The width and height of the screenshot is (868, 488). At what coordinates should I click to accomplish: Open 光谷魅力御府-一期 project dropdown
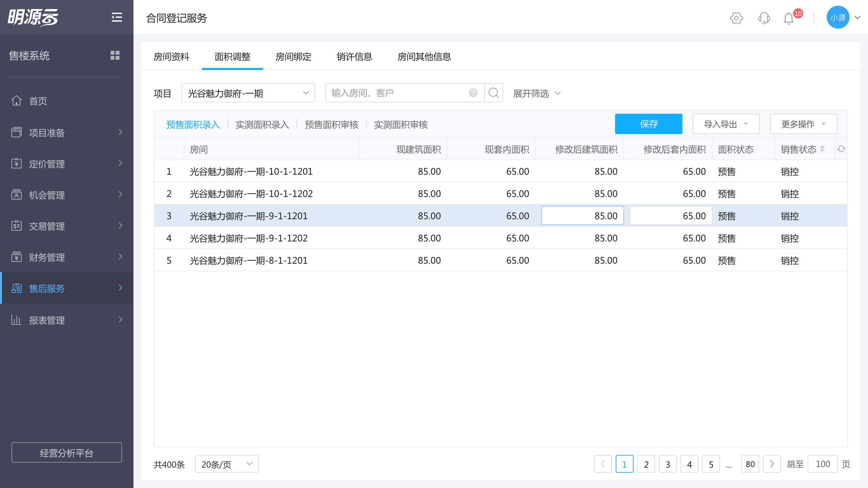point(248,93)
